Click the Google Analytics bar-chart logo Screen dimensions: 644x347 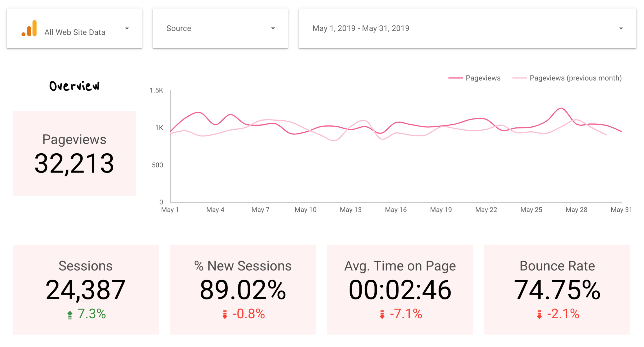29,28
